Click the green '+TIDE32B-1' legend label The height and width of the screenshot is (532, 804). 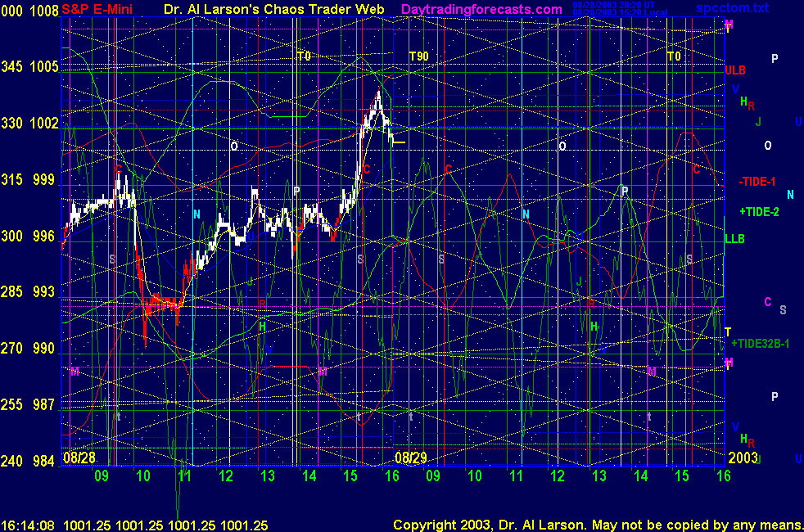760,344
